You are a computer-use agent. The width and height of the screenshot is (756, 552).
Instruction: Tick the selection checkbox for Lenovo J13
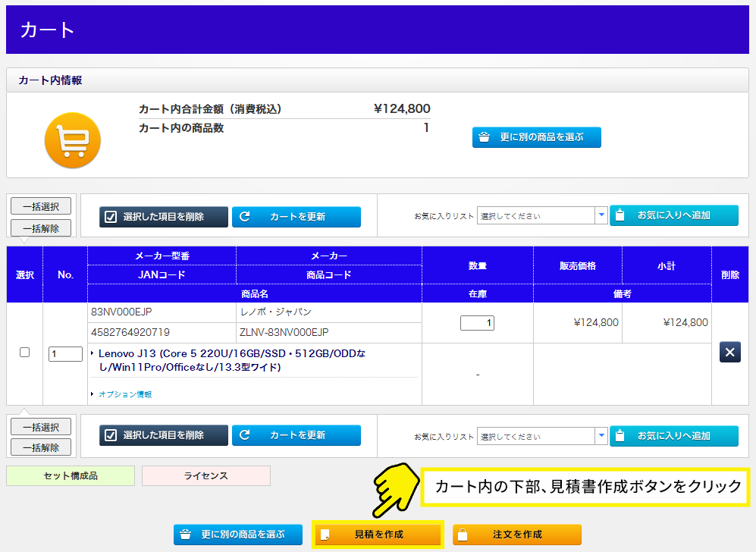(x=24, y=353)
